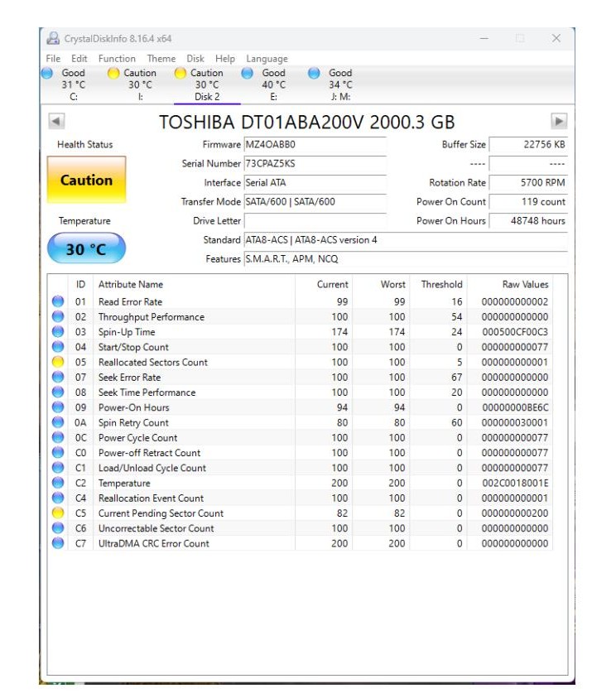Open the Disk menu
616x698 pixels.
click(x=195, y=59)
